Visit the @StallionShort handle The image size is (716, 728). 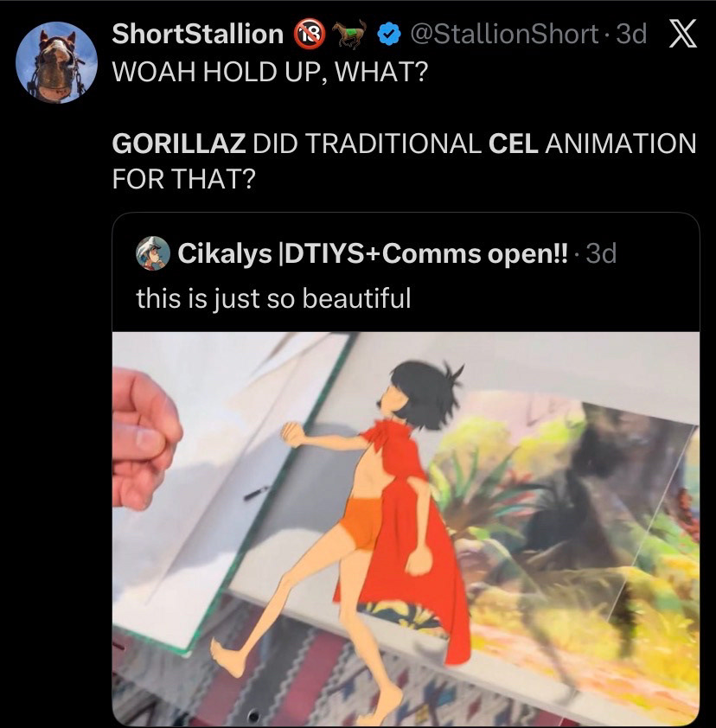pyautogui.click(x=504, y=34)
